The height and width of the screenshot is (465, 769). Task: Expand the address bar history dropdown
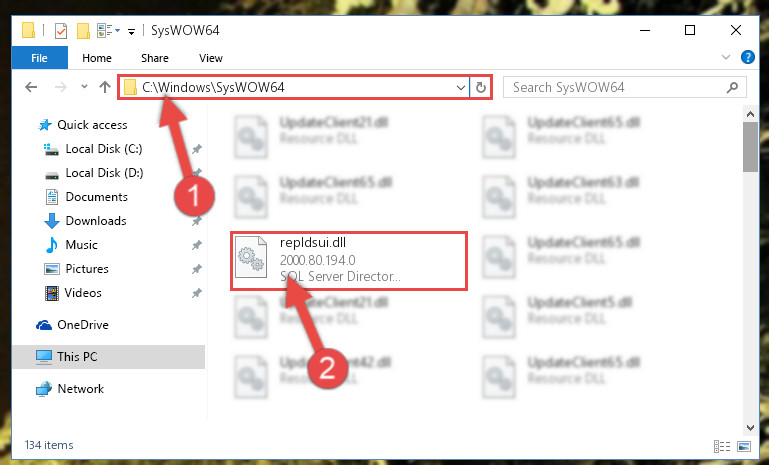[461, 88]
